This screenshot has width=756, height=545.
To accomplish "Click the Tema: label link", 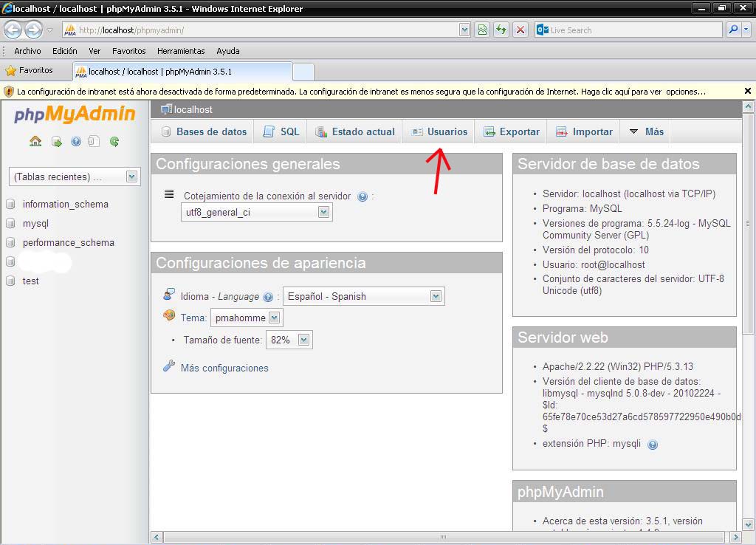I will coord(193,318).
